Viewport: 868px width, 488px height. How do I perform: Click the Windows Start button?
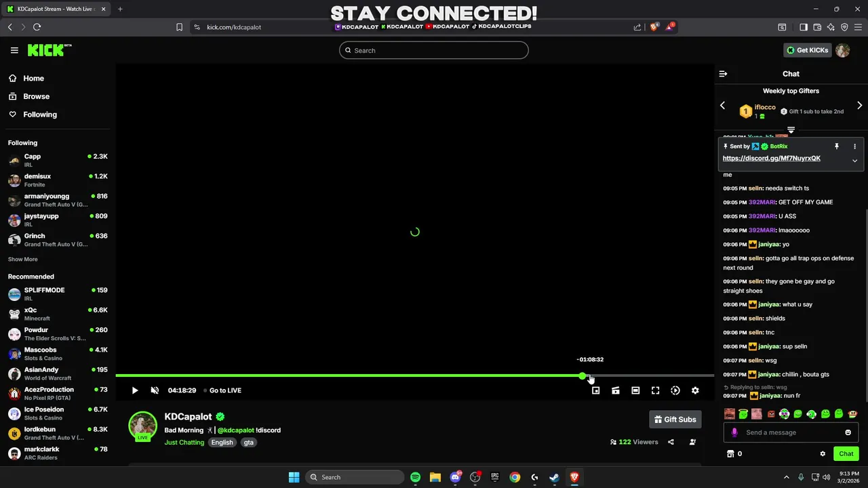click(x=294, y=477)
